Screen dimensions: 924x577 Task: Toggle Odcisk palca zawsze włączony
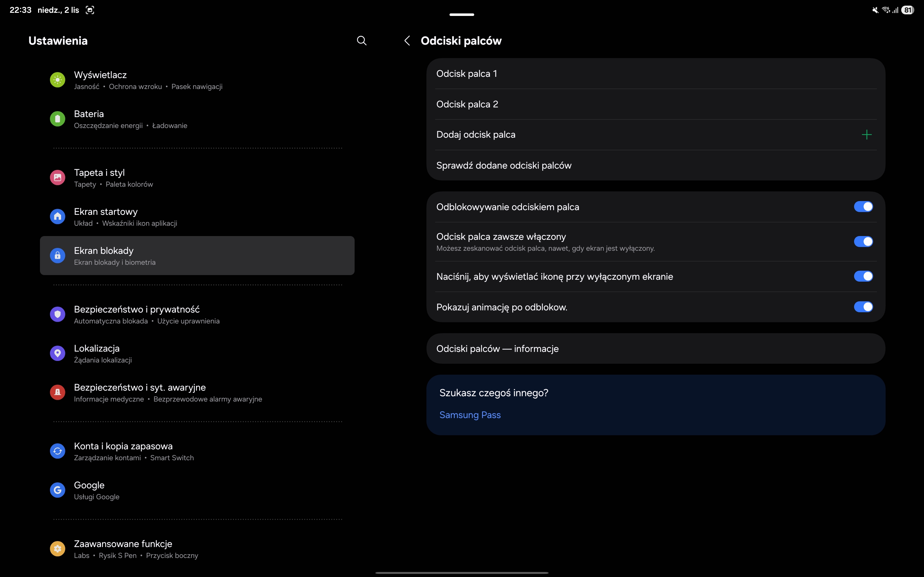[863, 242]
